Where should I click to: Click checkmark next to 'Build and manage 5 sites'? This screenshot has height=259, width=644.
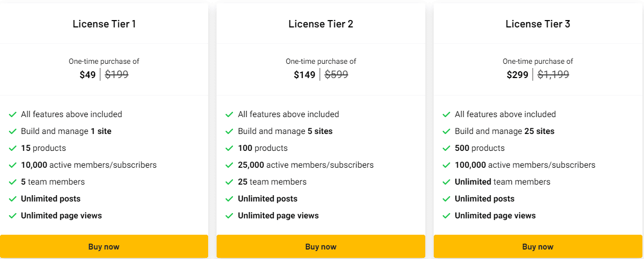point(229,131)
